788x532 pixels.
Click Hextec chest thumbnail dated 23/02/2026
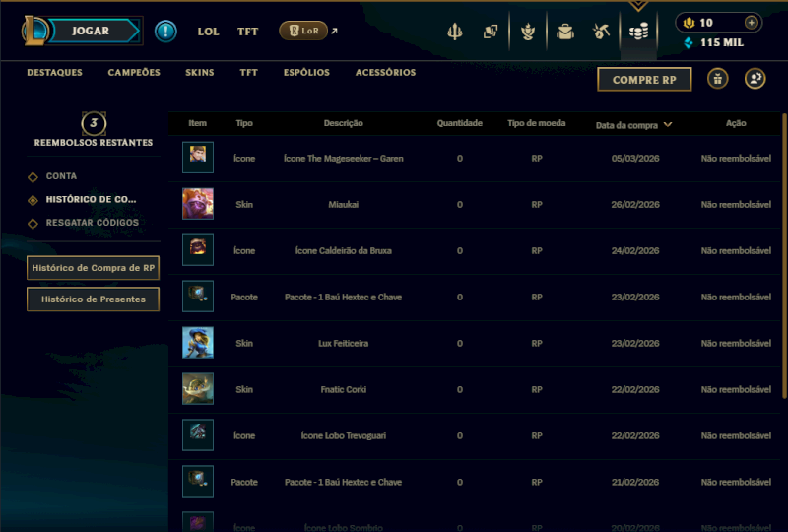click(x=198, y=297)
